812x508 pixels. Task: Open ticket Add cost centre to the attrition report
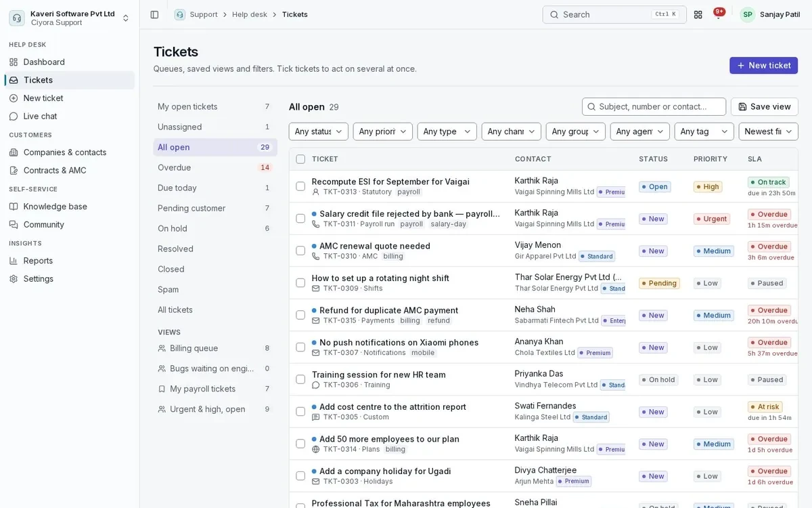click(x=392, y=406)
